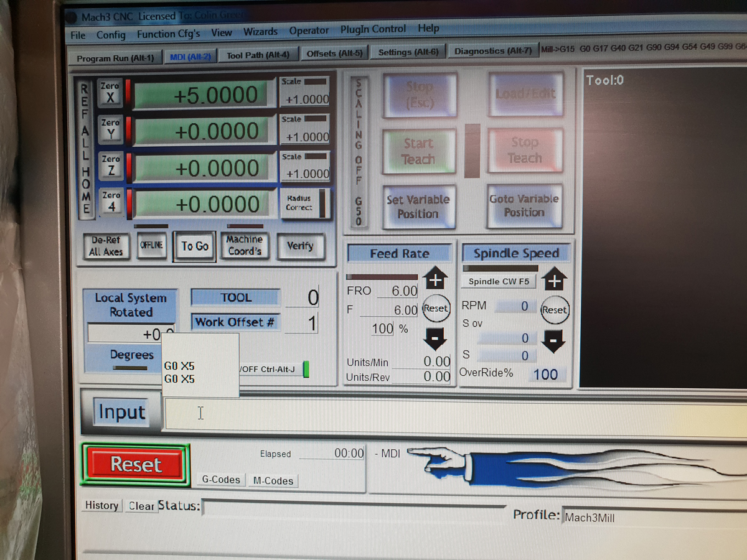This screenshot has width=747, height=560.
Task: Open the G-Codes list
Action: 221,480
